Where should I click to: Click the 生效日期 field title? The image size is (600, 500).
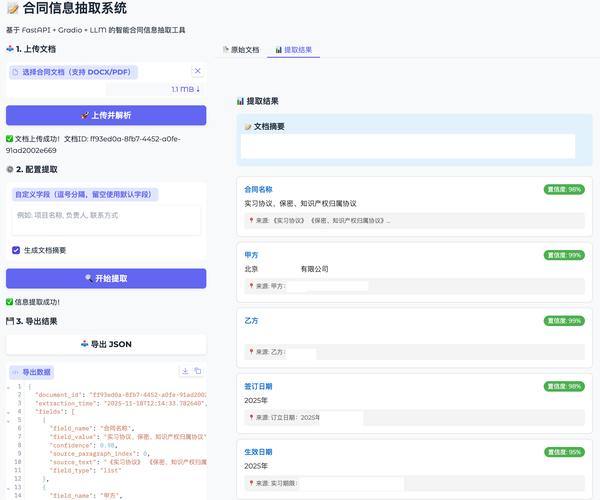(258, 452)
